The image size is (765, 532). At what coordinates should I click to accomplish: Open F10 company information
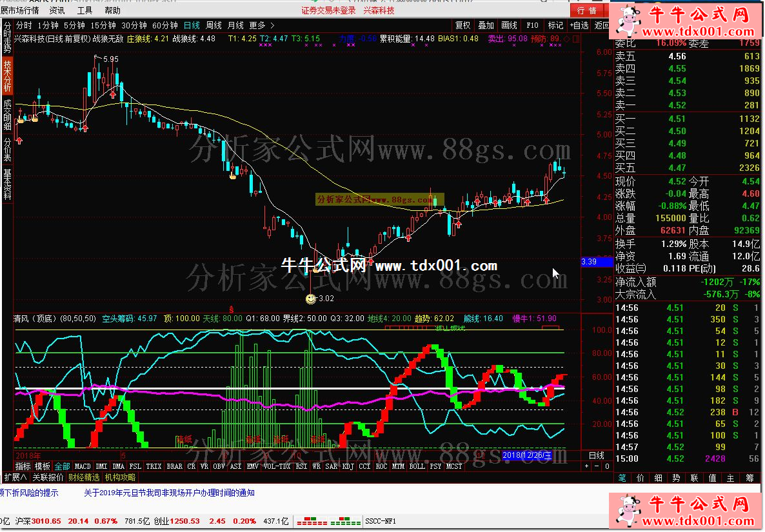pyautogui.click(x=532, y=25)
